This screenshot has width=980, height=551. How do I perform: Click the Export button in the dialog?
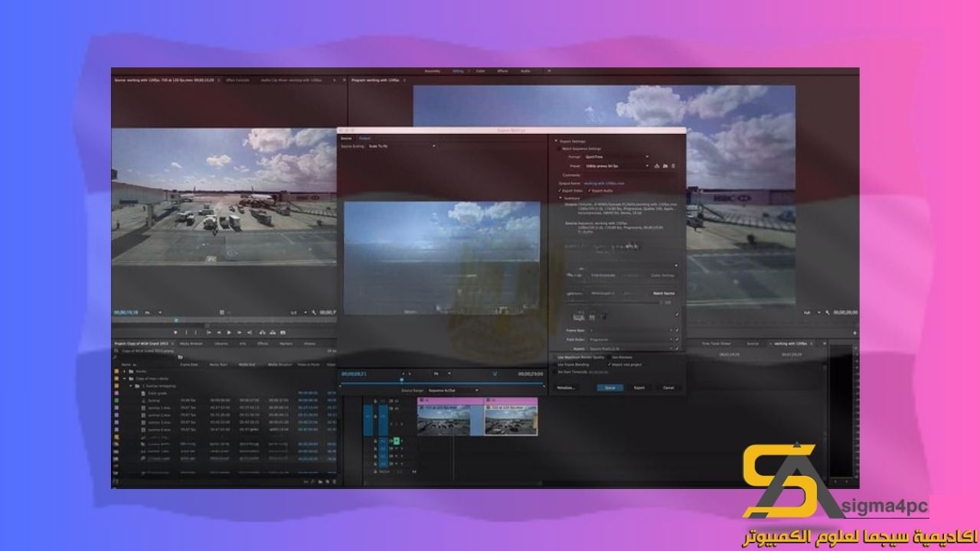(639, 388)
